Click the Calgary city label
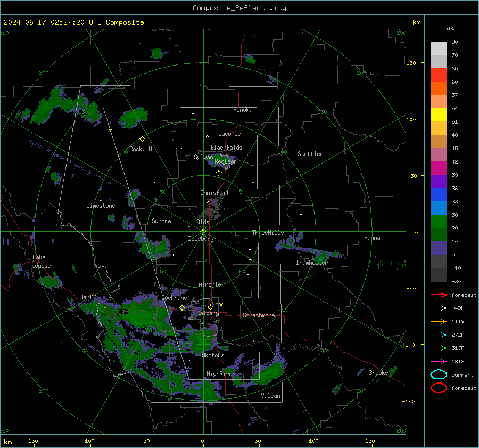The height and width of the screenshot is (448, 479). (x=208, y=313)
